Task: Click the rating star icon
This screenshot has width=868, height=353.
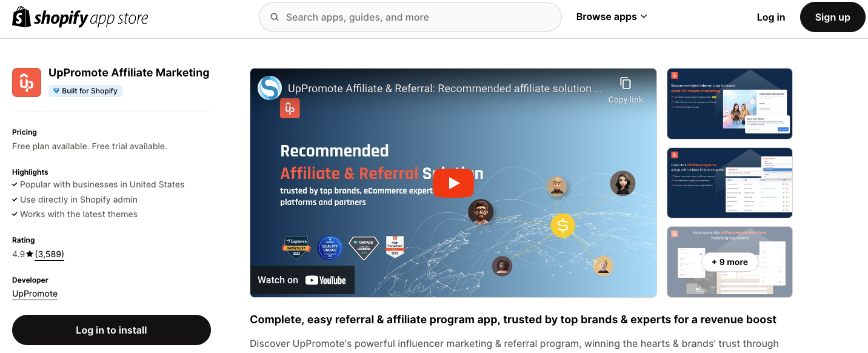Action: [30, 254]
